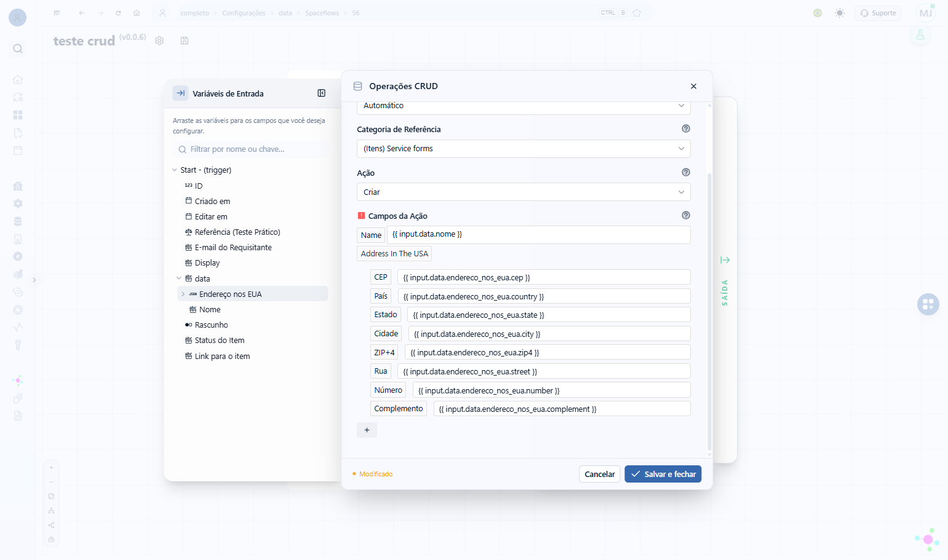Screen dimensions: 948x560
Task: Toggle the light/dark theme sun icon
Action: point(840,13)
